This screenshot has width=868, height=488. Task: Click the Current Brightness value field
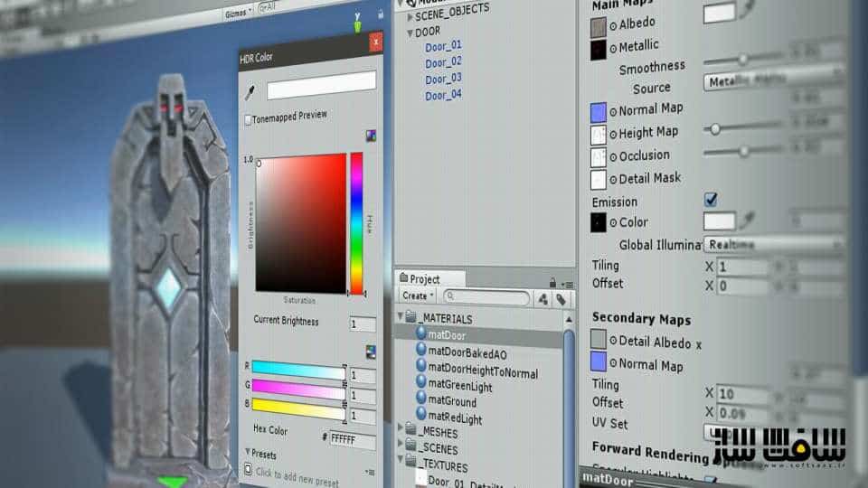pyautogui.click(x=363, y=324)
